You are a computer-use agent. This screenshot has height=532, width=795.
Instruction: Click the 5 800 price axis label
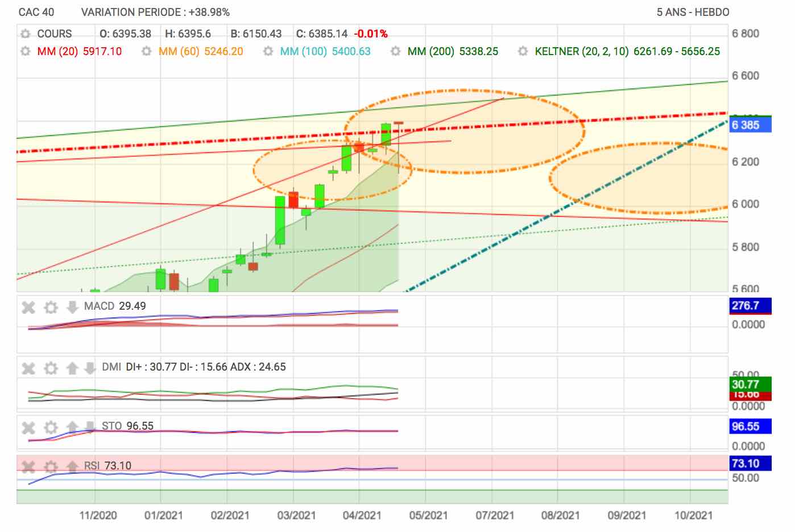[x=746, y=247]
